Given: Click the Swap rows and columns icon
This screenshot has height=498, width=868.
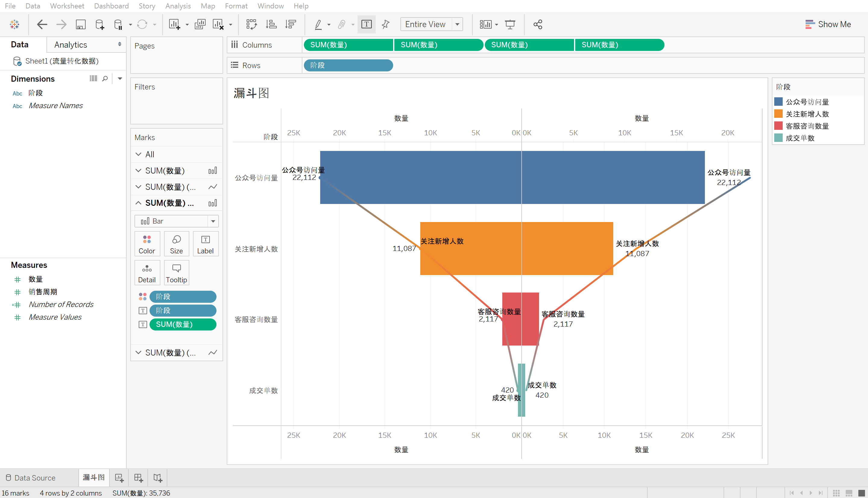Looking at the screenshot, I should point(251,24).
